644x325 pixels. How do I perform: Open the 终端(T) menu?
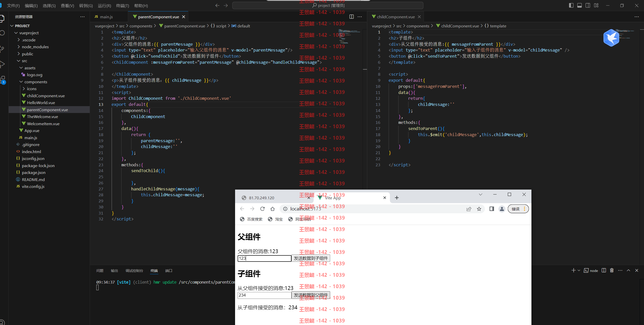[122, 6]
